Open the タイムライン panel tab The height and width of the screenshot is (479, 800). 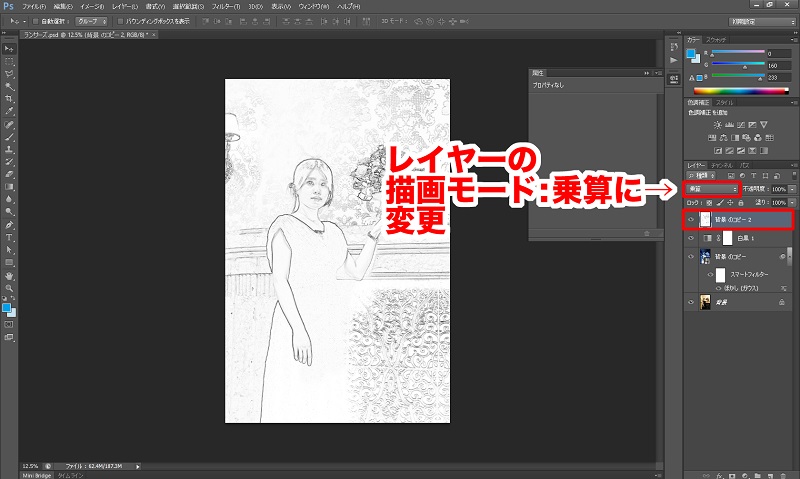click(71, 475)
